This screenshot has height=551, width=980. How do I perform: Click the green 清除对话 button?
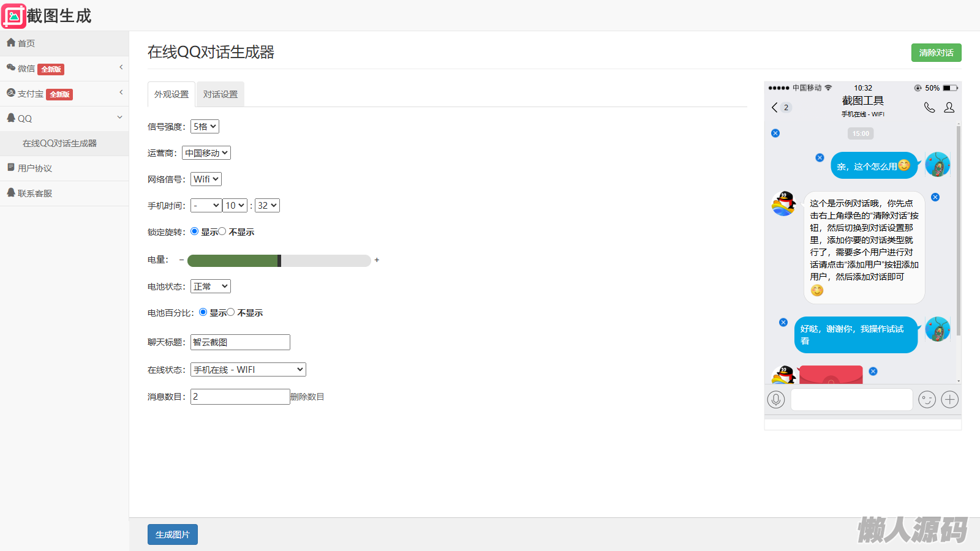[x=936, y=53]
